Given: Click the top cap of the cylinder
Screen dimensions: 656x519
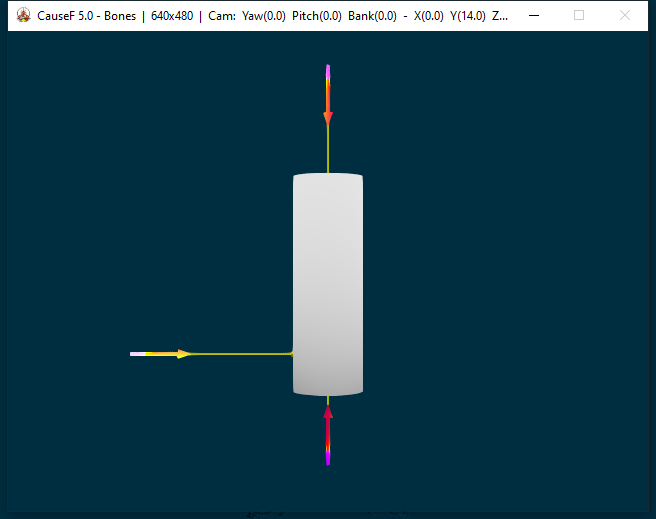Looking at the screenshot, I should click(x=328, y=177).
